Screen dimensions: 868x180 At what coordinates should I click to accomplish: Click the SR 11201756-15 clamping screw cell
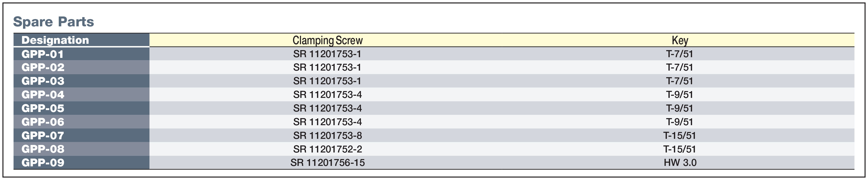(328, 162)
